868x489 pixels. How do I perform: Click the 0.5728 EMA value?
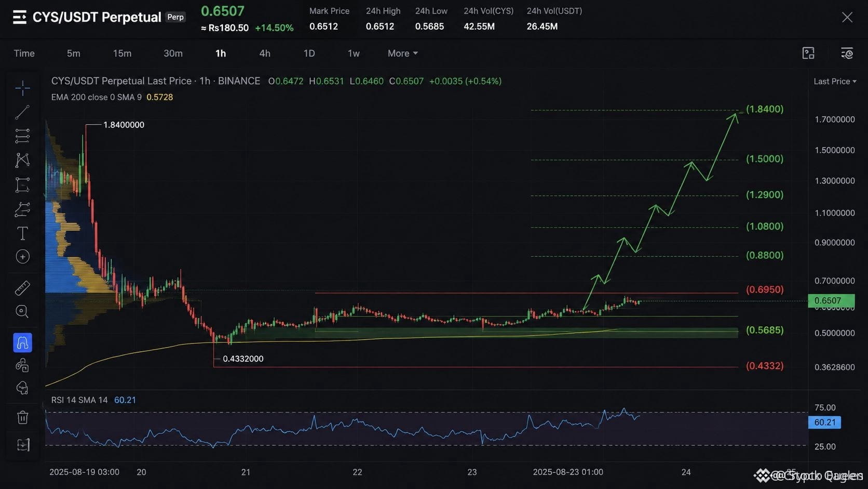click(160, 97)
